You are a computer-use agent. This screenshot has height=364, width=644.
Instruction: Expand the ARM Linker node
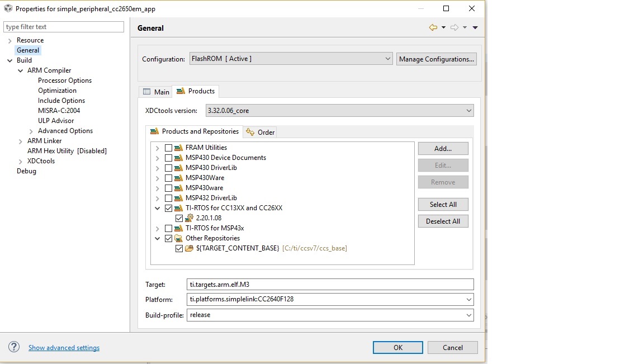click(x=21, y=141)
